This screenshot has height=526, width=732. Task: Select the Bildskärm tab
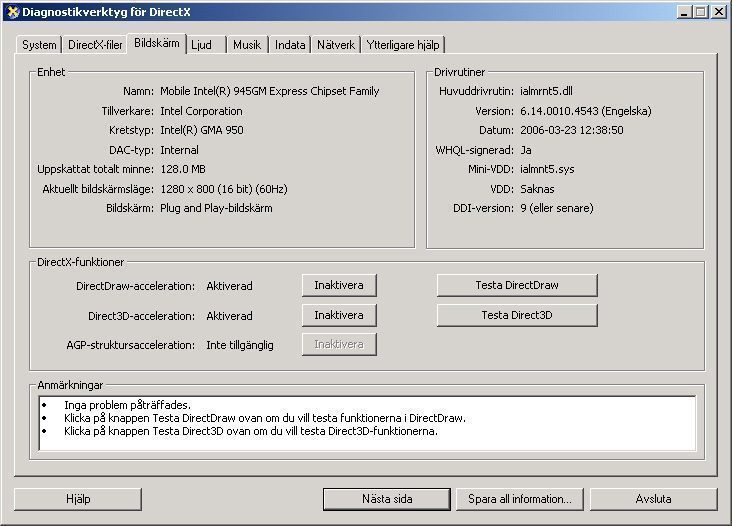[x=157, y=43]
